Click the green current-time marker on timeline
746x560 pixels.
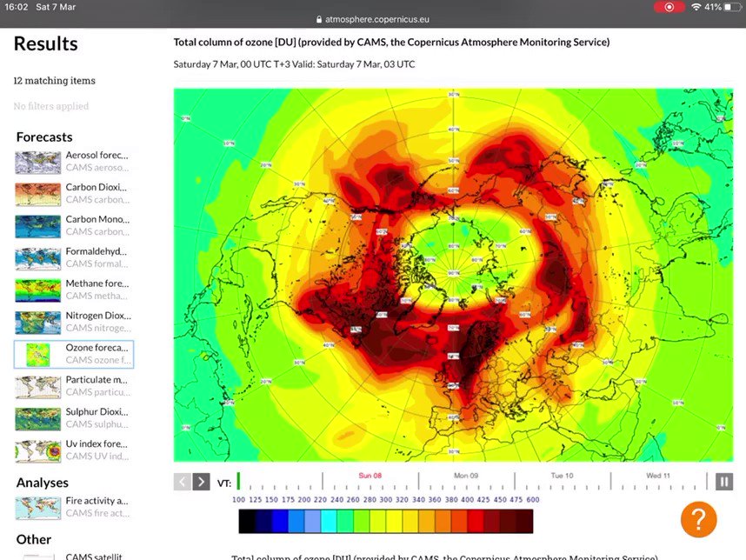coord(238,481)
